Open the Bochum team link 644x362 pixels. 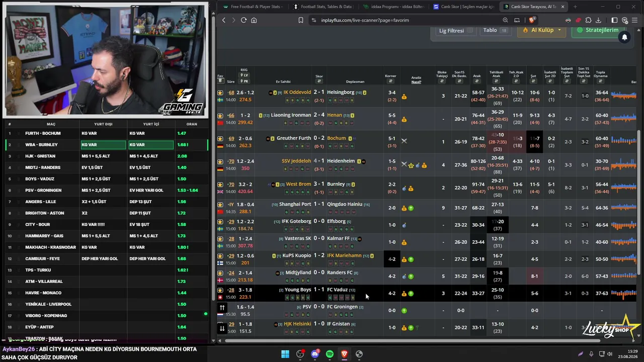coord(337,138)
